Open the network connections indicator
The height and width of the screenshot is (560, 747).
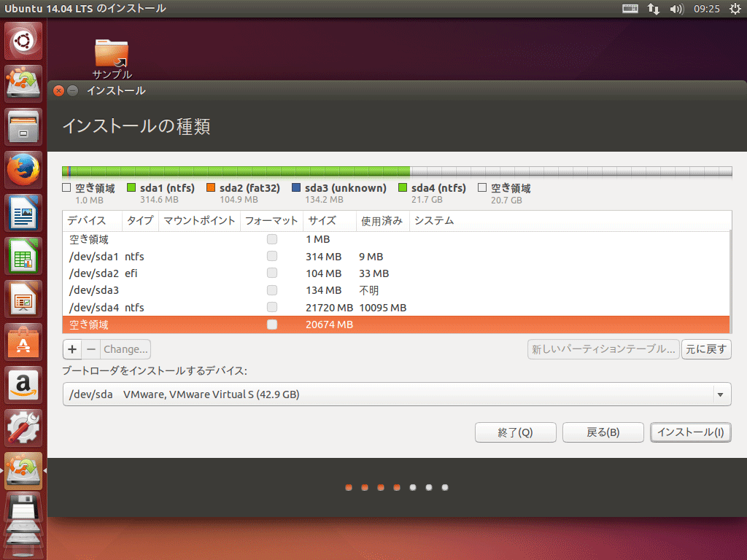tap(654, 9)
